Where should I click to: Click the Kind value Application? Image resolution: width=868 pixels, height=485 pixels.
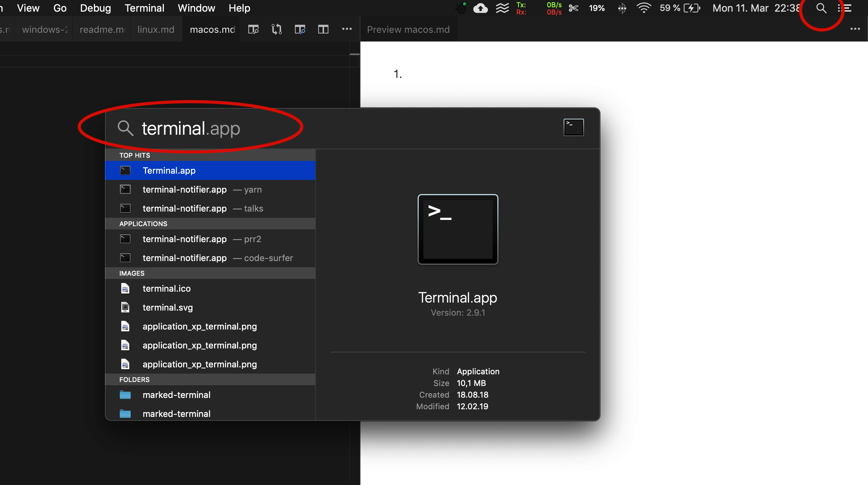click(478, 371)
